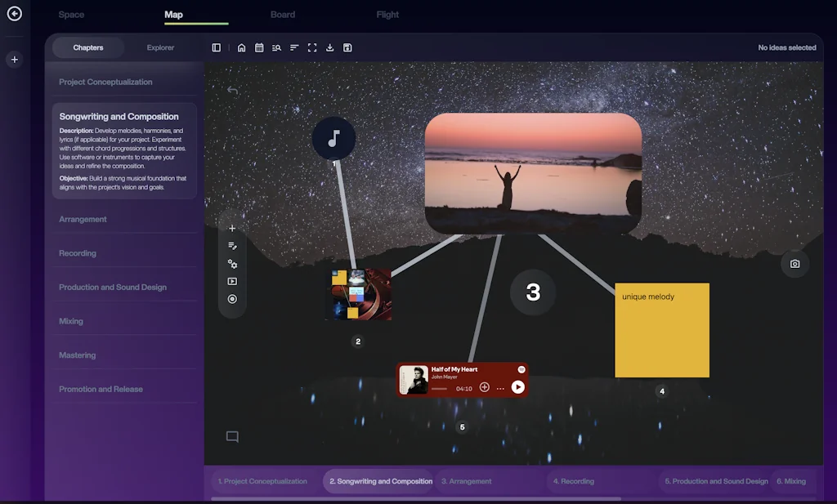Select the target focus icon in the side toolbar
Screen dimensions: 837x504
[232, 299]
